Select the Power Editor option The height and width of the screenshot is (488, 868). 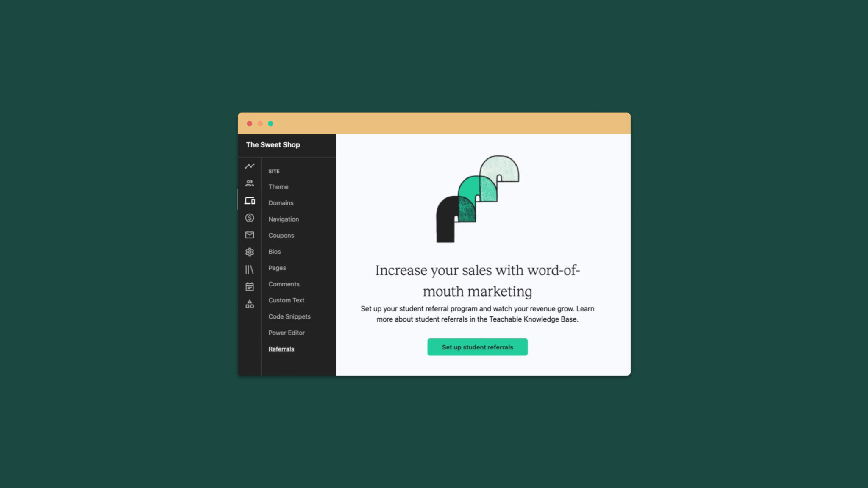pos(287,333)
